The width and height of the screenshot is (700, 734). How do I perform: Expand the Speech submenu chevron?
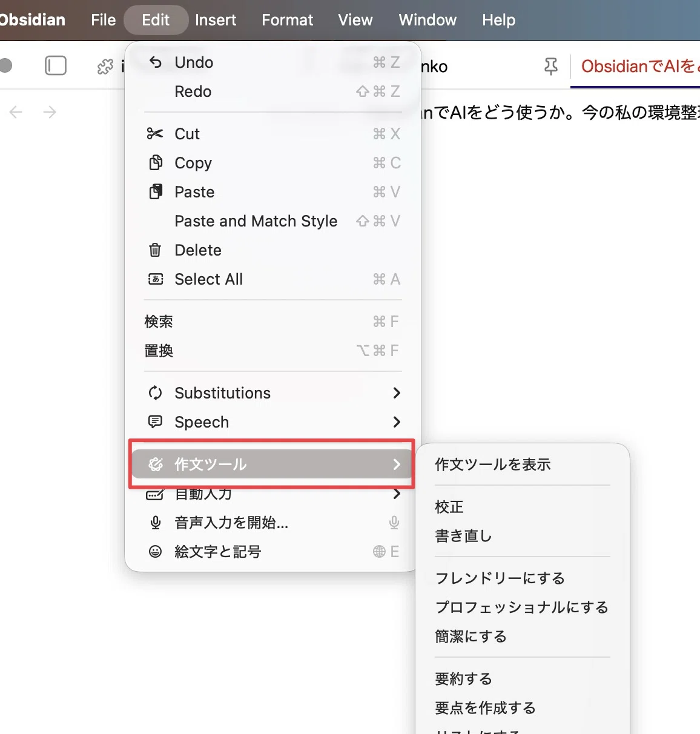[397, 422]
